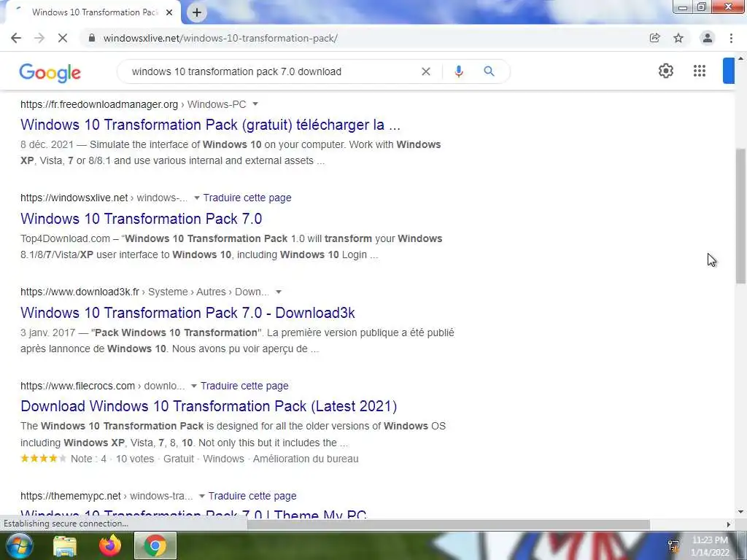The width and height of the screenshot is (747, 560).
Task: Open Chrome three-dot menu
Action: tap(731, 38)
